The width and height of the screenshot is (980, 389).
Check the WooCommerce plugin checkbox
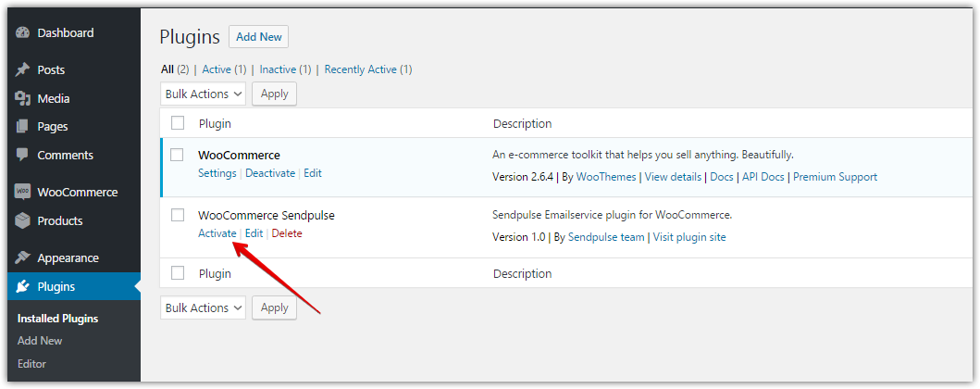(178, 155)
